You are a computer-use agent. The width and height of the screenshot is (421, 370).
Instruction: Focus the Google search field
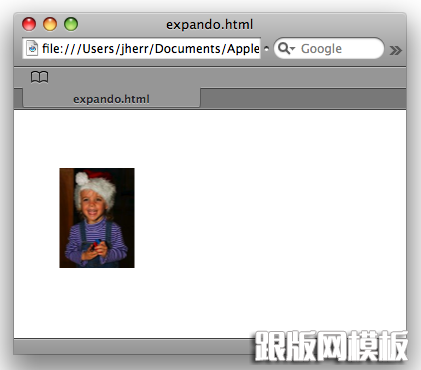tap(329, 49)
